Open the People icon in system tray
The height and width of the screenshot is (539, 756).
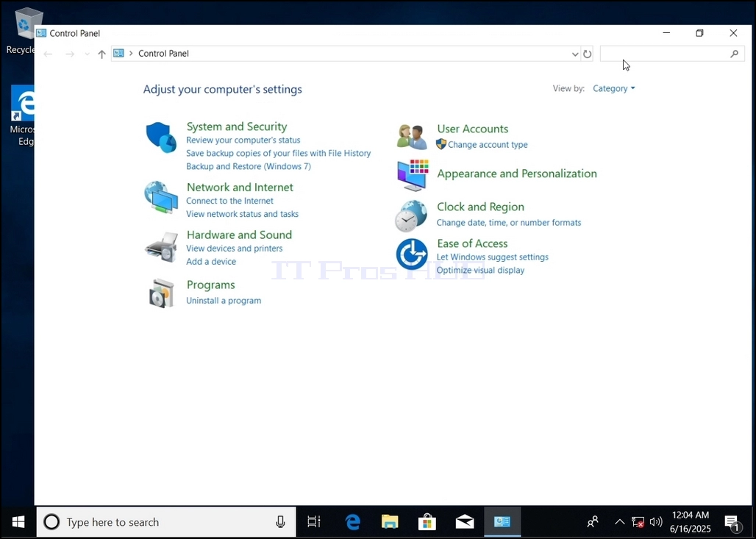point(593,521)
